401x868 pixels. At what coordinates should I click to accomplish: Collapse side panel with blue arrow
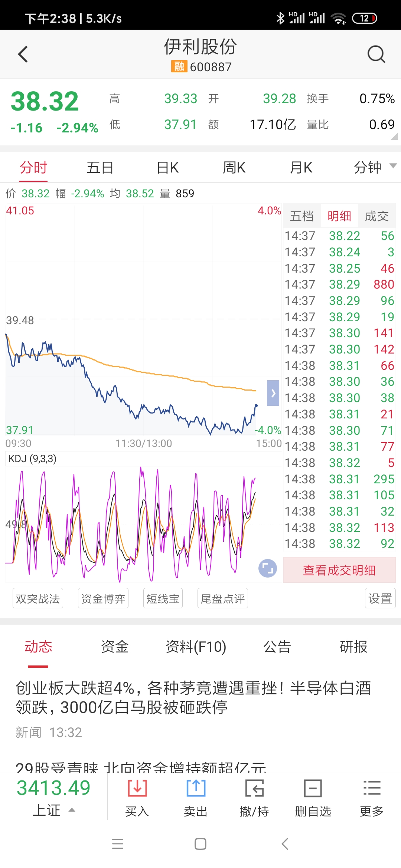coord(273,393)
